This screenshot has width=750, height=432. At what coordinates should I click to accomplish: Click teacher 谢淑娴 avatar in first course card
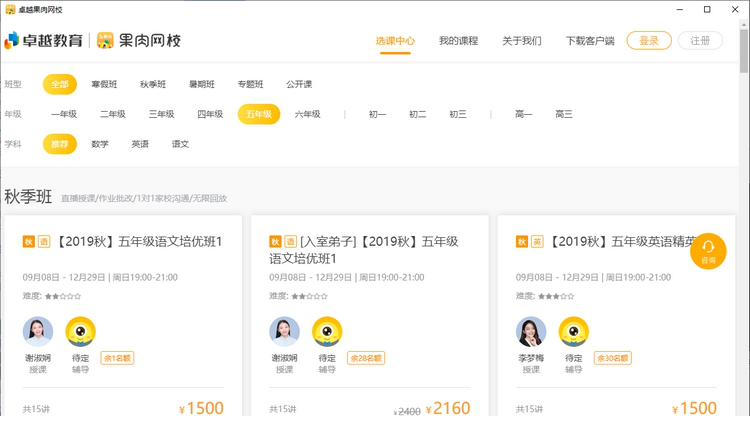[38, 332]
